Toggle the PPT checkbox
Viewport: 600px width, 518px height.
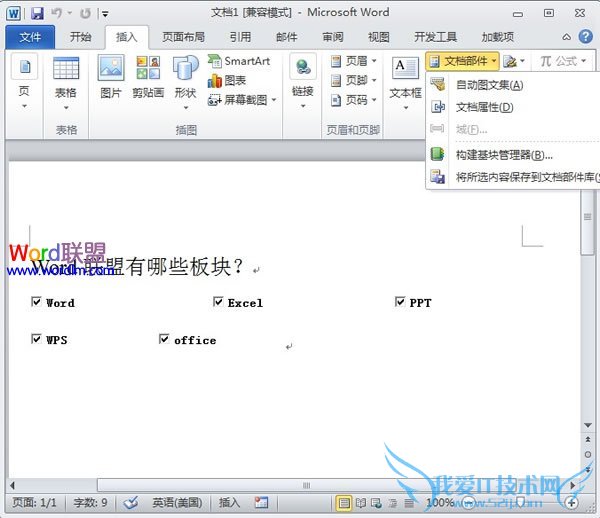point(400,302)
